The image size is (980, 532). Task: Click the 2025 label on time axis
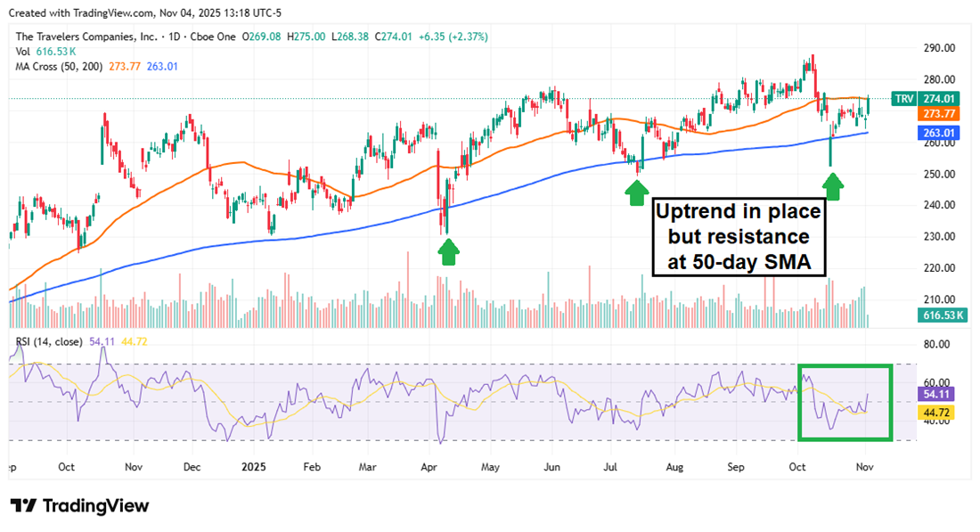(x=254, y=467)
